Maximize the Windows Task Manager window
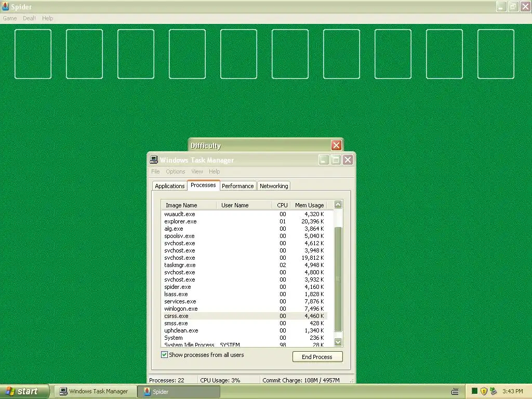 click(336, 160)
